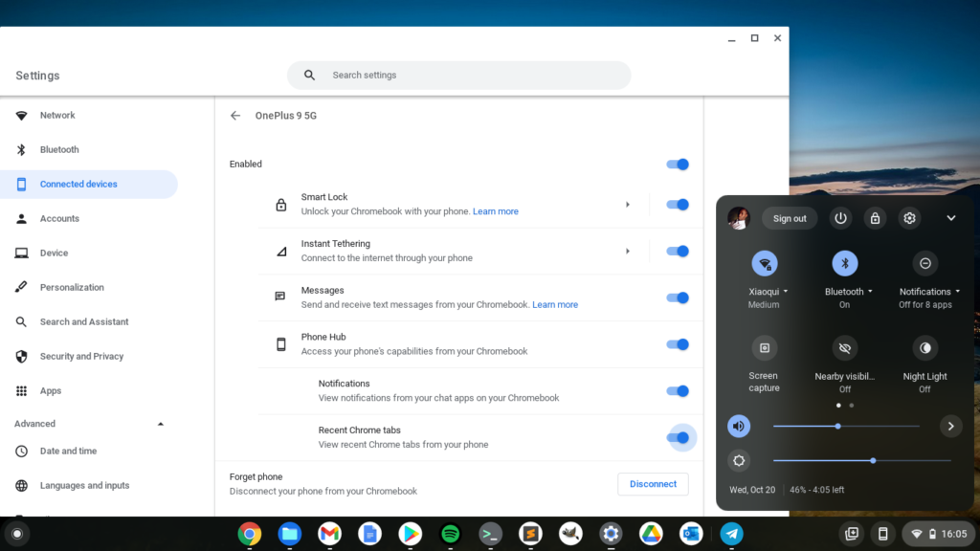Open Outlook from the shelf

[691, 534]
